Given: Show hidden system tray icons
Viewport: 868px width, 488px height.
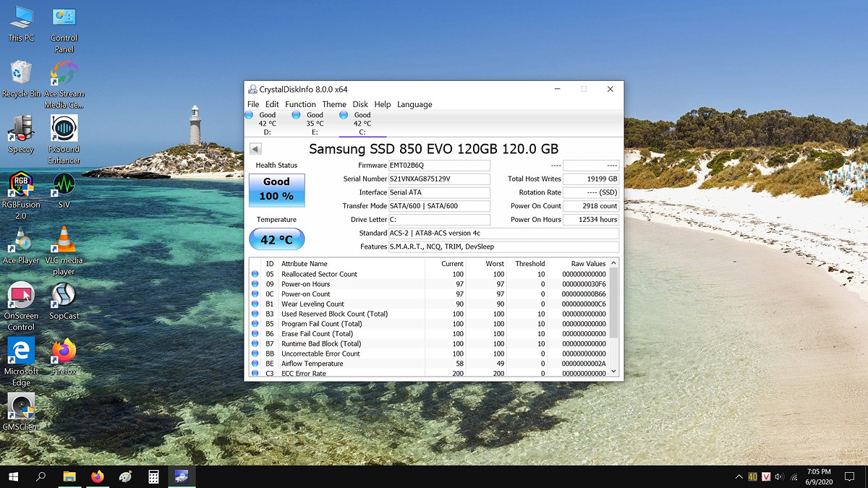Looking at the screenshot, I should point(739,477).
